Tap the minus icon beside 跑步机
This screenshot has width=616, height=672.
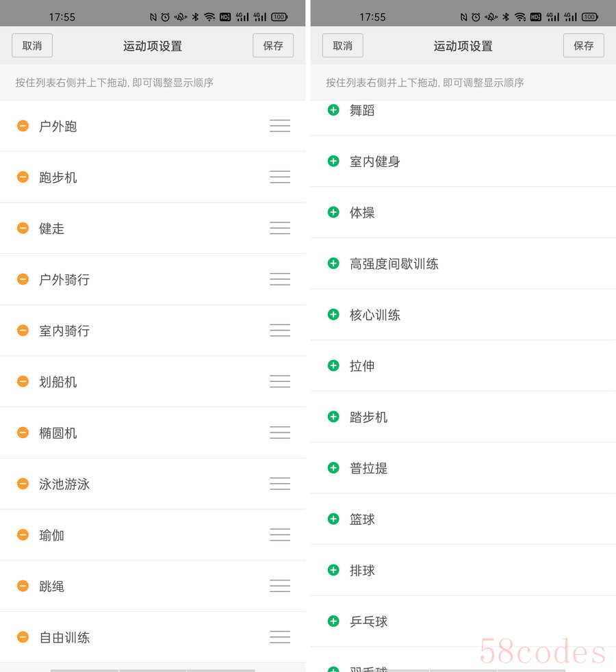tap(23, 177)
